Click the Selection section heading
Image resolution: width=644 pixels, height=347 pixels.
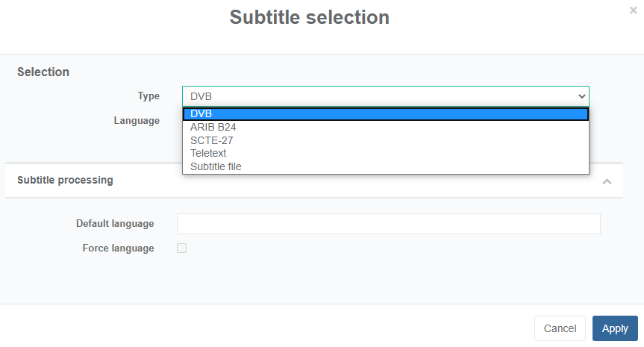pos(43,72)
